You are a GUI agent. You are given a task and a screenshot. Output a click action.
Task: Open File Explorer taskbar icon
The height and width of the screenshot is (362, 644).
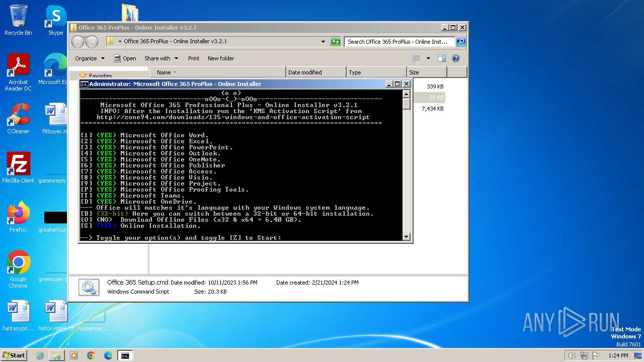coord(57,355)
